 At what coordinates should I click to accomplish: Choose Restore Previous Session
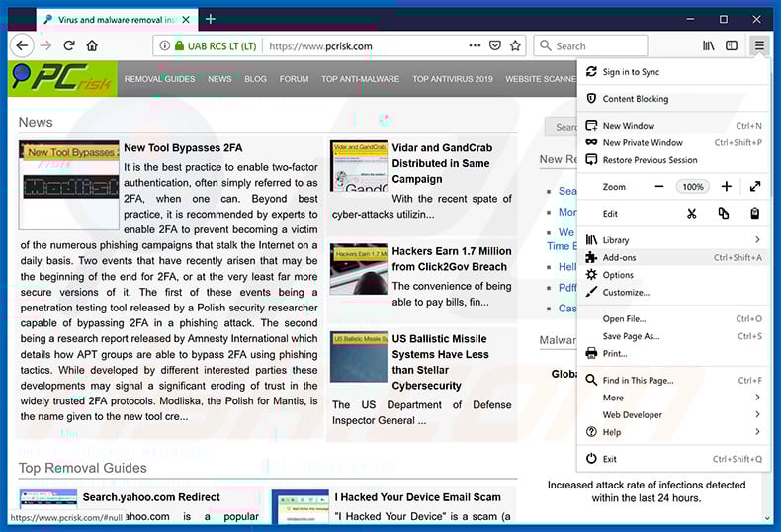[x=674, y=160]
